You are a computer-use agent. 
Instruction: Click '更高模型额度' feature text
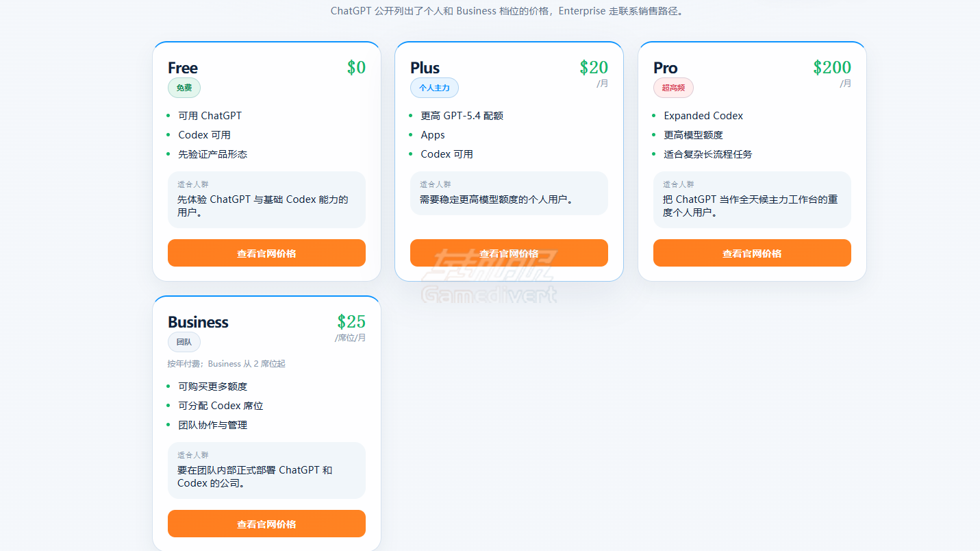[x=694, y=135]
